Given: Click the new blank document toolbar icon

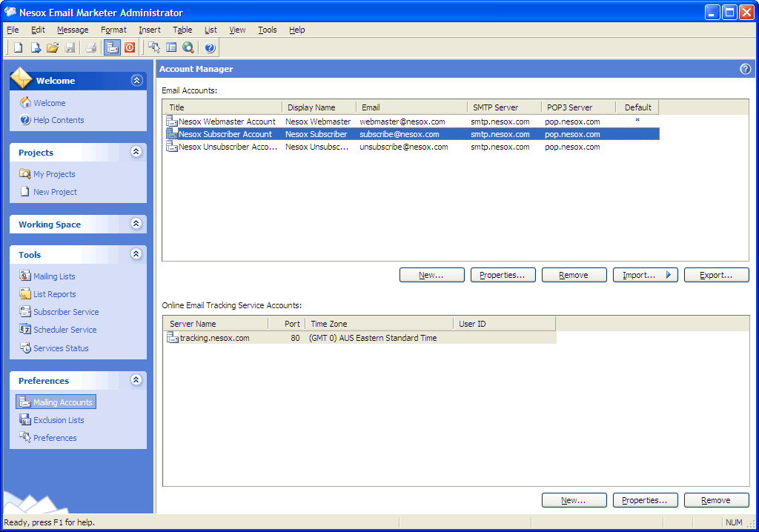Looking at the screenshot, I should (19, 47).
